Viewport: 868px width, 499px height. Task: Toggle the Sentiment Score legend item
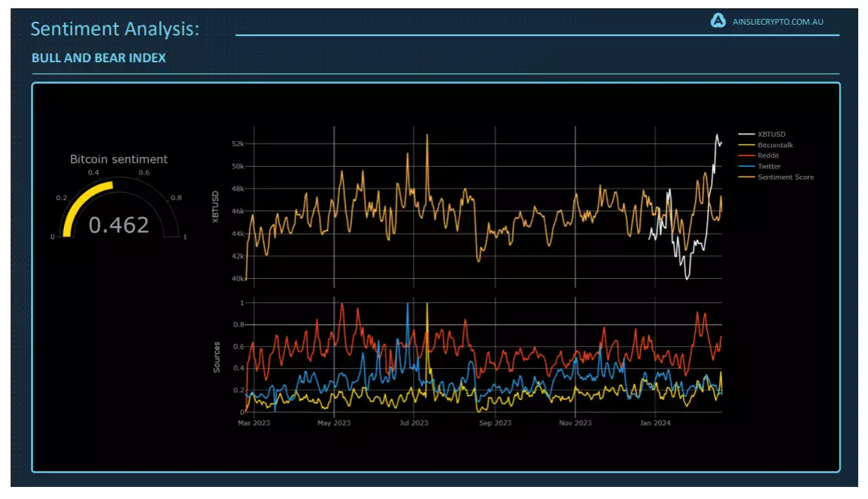pyautogui.click(x=785, y=177)
